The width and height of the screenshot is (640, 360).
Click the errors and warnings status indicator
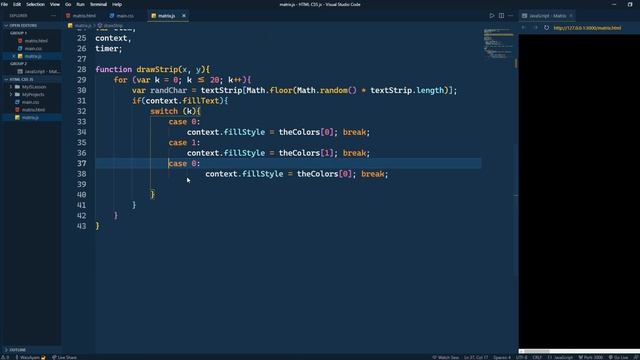pos(5,357)
